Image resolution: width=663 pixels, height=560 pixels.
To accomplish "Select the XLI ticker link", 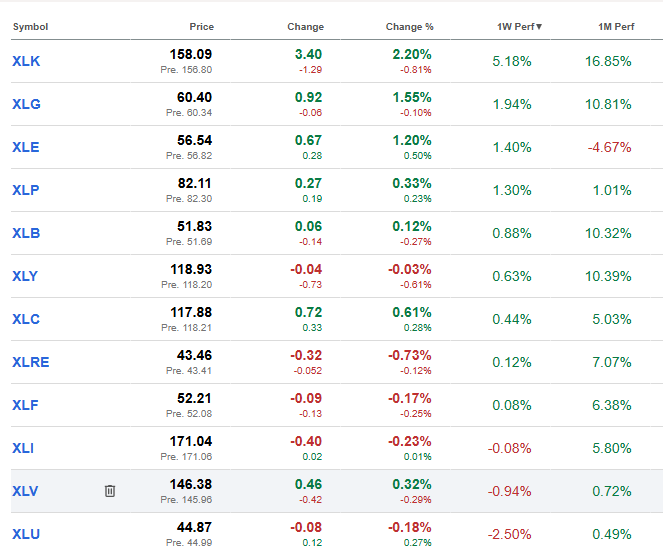I will [x=23, y=449].
